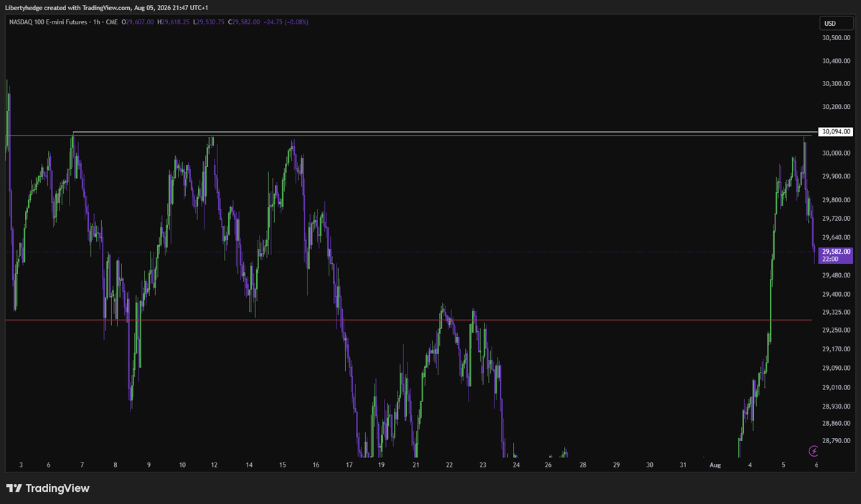
Task: Click the 28,930.00 price axis label
Action: tap(837, 407)
